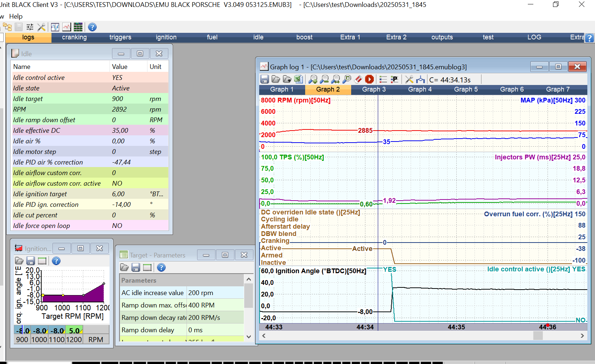
Task: Switch to Graph 3 tab
Action: coord(374,89)
